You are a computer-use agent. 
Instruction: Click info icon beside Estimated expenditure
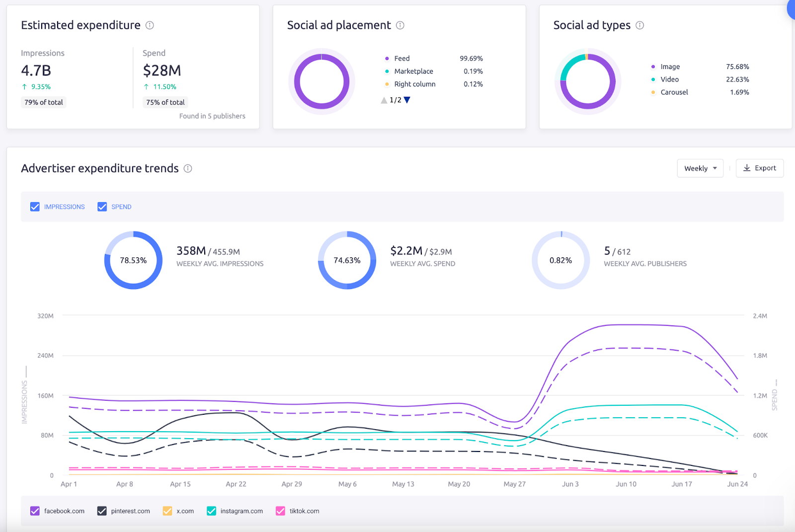point(150,25)
